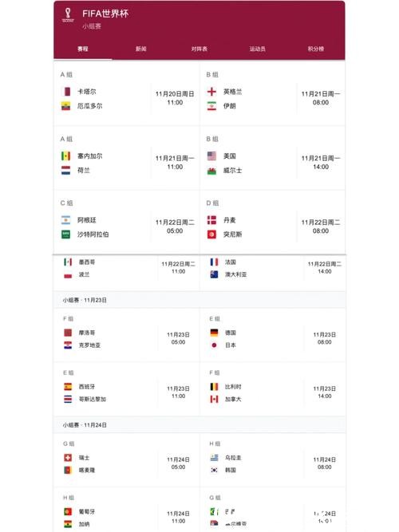Open the 运动员 tab
The height and width of the screenshot is (532, 399).
[258, 49]
